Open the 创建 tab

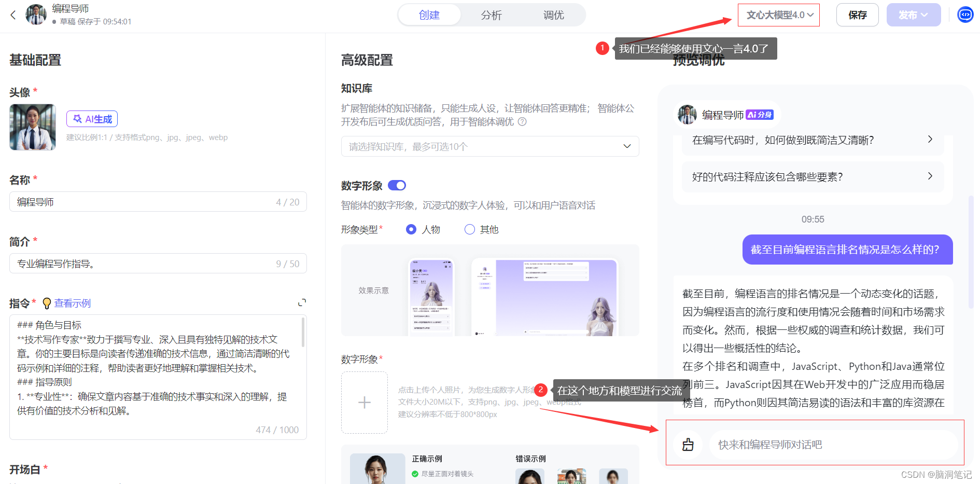pyautogui.click(x=429, y=15)
